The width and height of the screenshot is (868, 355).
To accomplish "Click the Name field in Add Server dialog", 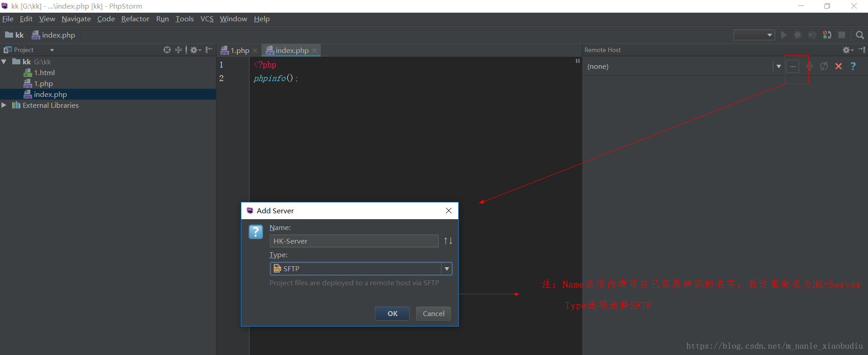I will (x=354, y=241).
